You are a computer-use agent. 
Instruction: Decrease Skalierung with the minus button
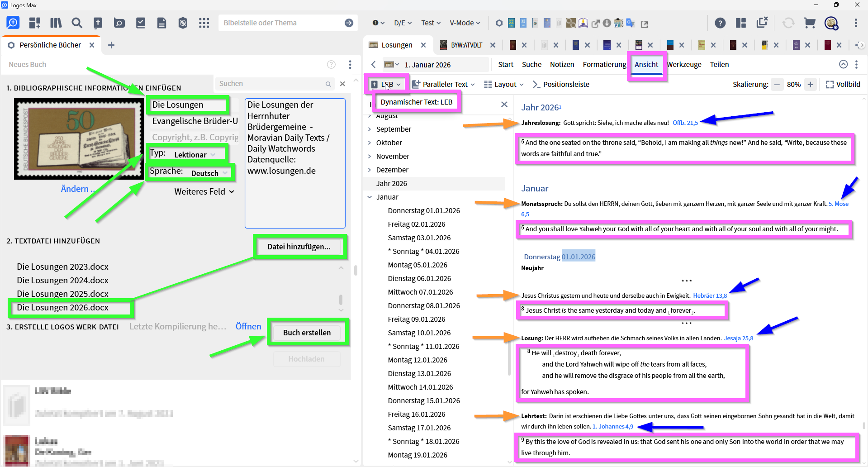coord(777,84)
